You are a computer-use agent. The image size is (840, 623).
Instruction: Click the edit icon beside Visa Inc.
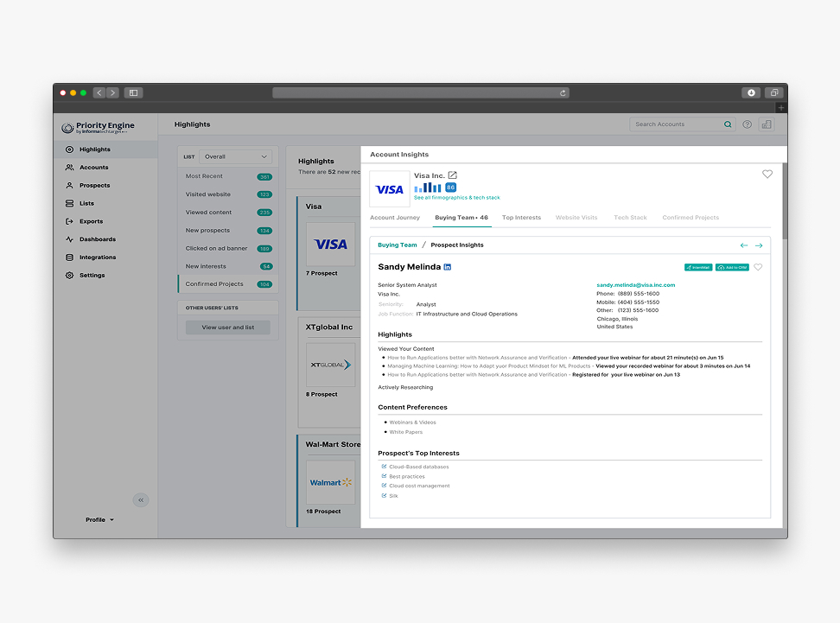click(x=452, y=175)
